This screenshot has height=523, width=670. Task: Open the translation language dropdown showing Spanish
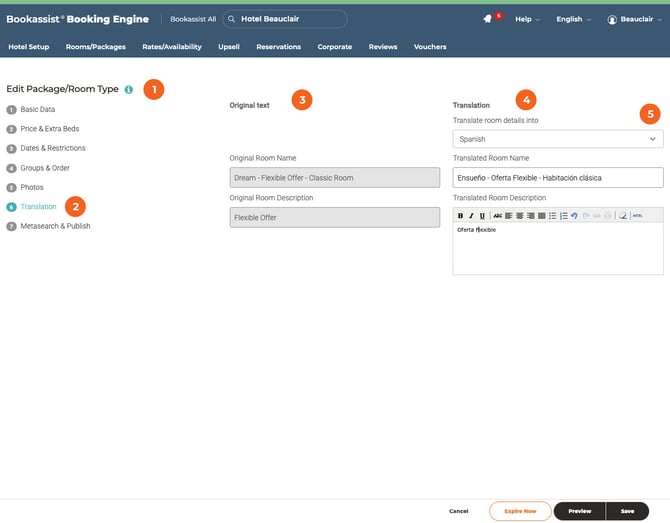tap(557, 140)
